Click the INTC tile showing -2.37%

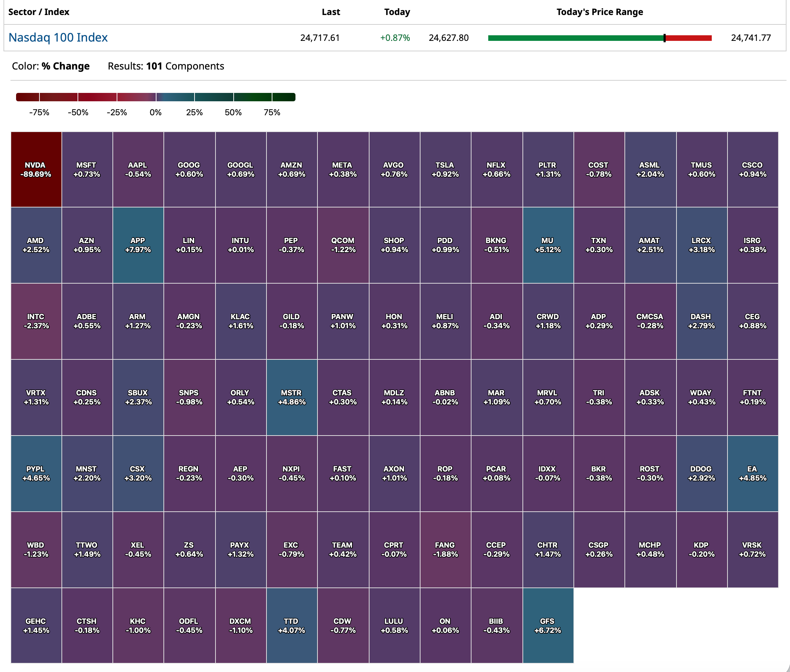pyautogui.click(x=36, y=321)
